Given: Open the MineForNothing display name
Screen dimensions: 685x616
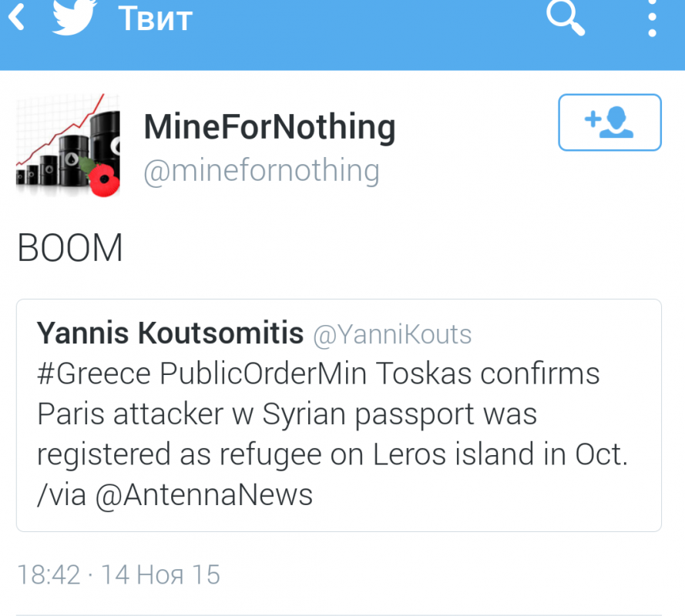Looking at the screenshot, I should pos(269,127).
